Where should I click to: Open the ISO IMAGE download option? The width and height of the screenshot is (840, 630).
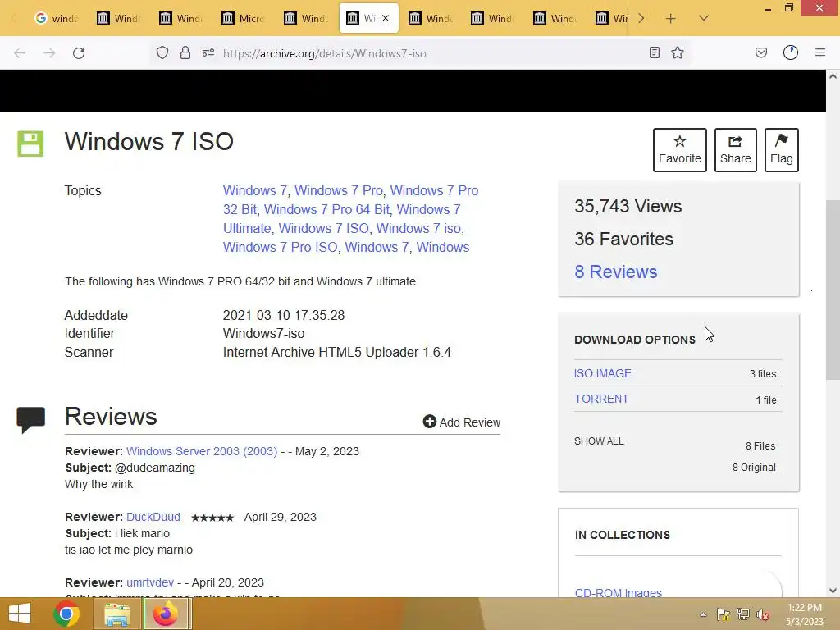tap(603, 373)
